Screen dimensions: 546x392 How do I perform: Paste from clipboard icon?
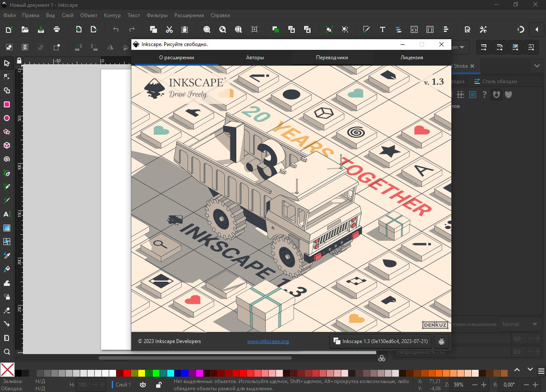pyautogui.click(x=185, y=29)
